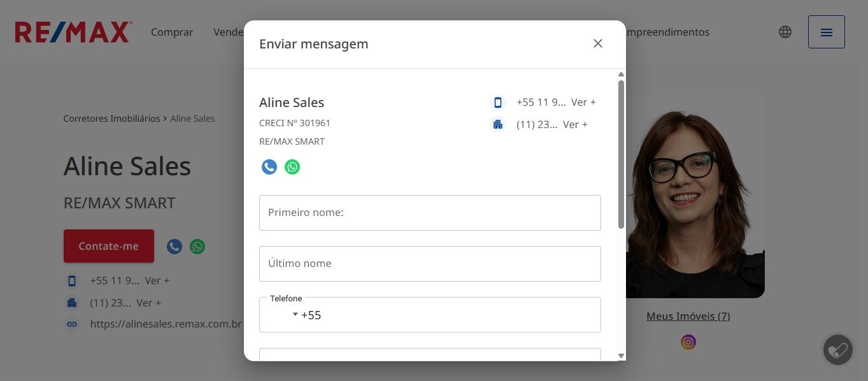Screen dimensions: 868x381
Task: Click the floating round widget icon
Action: pyautogui.click(x=838, y=350)
